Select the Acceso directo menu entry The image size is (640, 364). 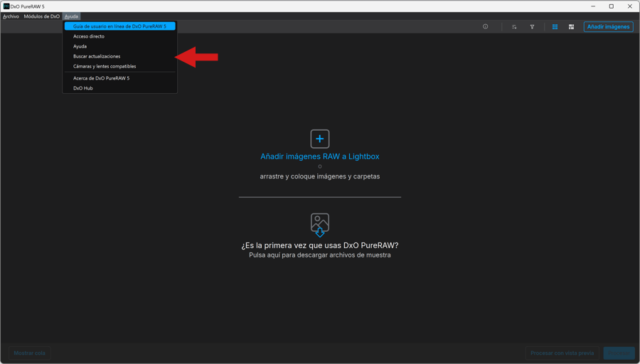(x=119, y=36)
